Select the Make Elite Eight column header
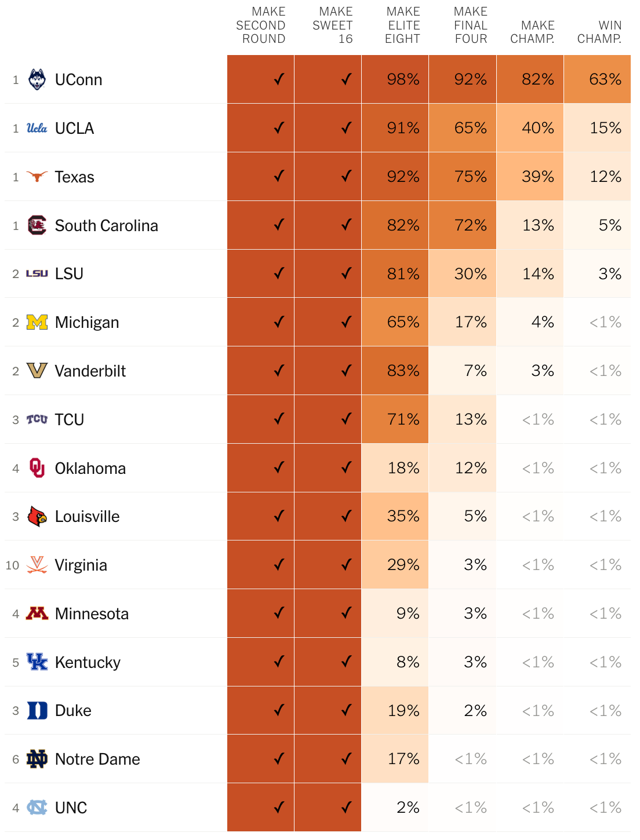The image size is (640, 840). pos(403,25)
